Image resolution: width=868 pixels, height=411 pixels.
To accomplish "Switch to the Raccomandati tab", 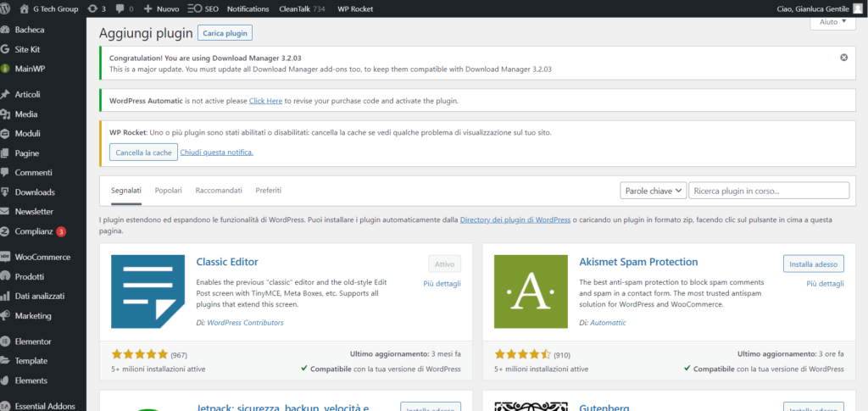I will (219, 191).
